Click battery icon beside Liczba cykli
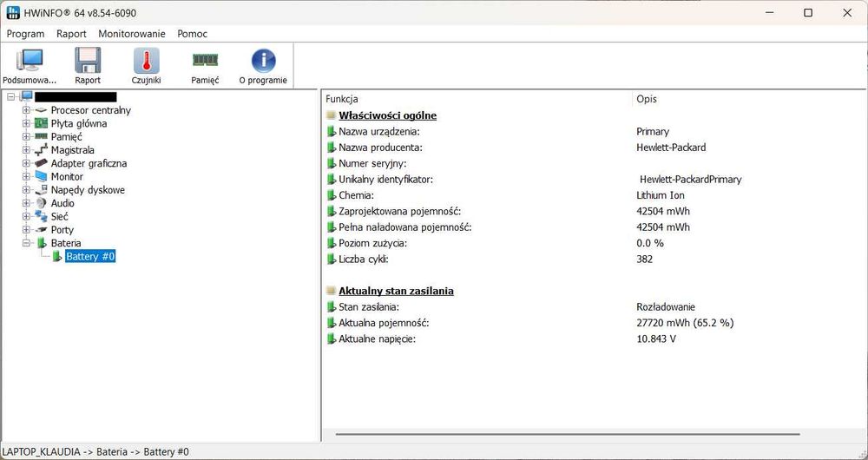Viewport: 868px width, 460px height. (331, 259)
